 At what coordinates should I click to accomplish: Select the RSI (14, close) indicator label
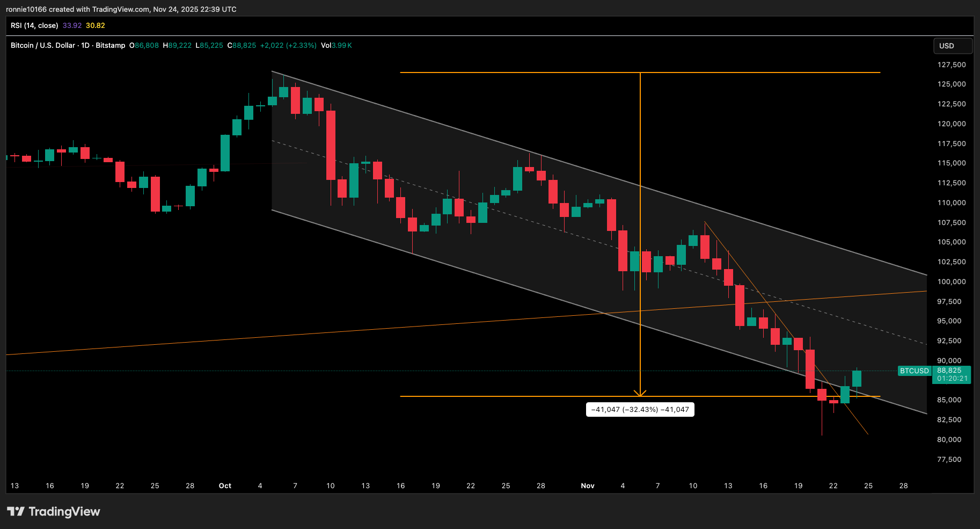(34, 25)
